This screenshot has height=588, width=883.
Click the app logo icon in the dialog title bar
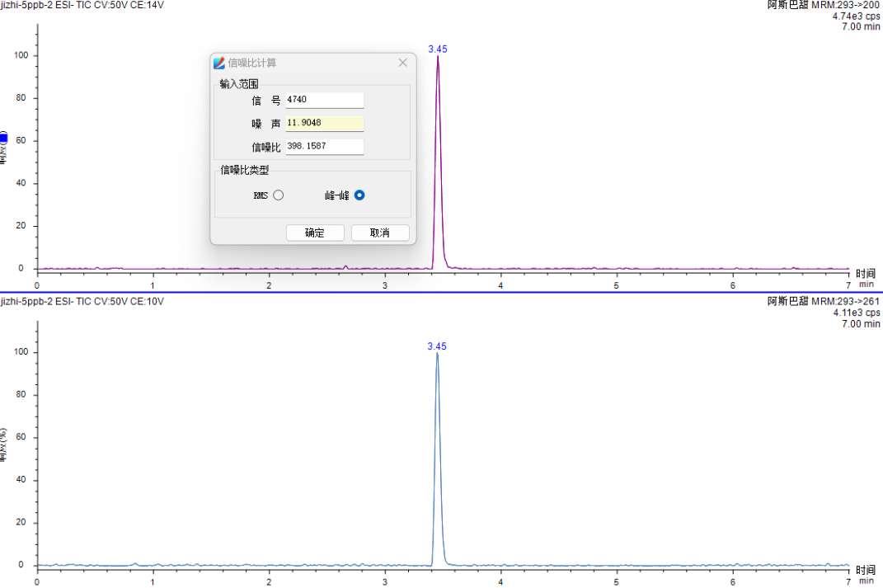219,63
